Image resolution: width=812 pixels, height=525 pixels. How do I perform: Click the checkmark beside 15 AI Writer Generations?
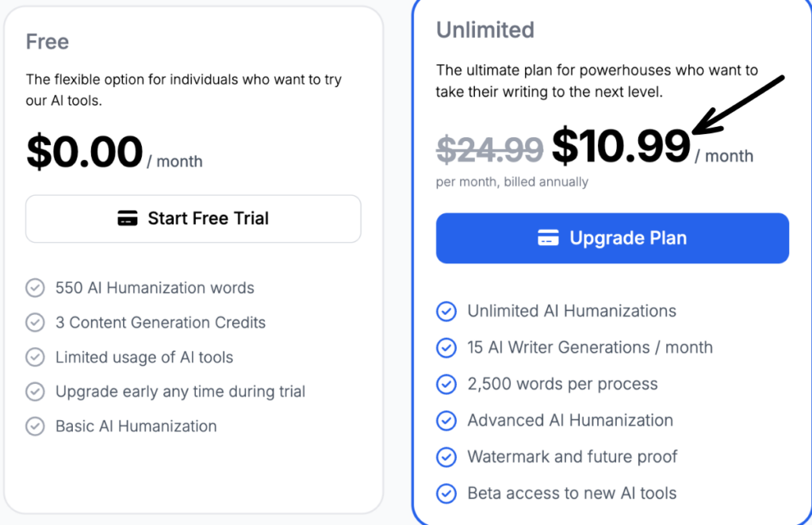[446, 347]
